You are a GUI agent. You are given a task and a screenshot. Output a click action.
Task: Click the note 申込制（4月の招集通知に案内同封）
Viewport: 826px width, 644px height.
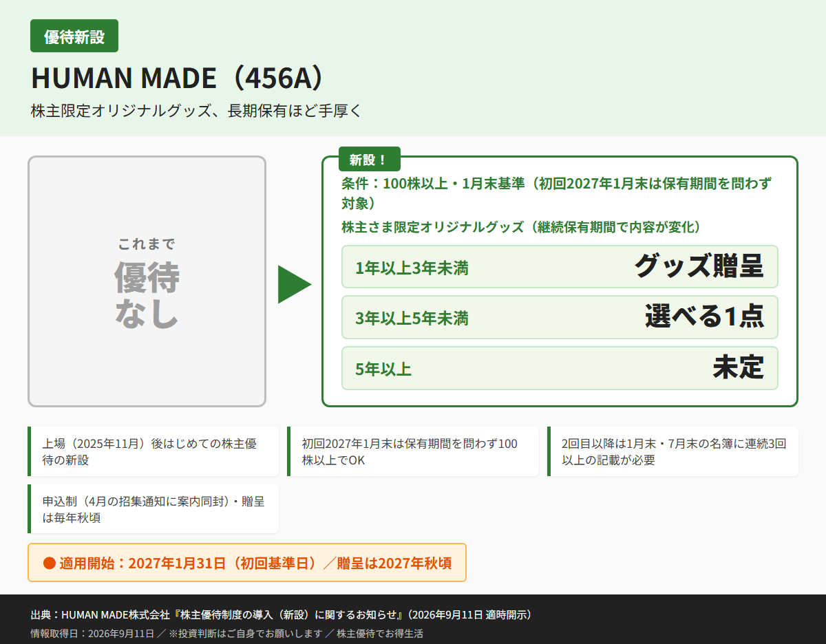[x=153, y=508]
